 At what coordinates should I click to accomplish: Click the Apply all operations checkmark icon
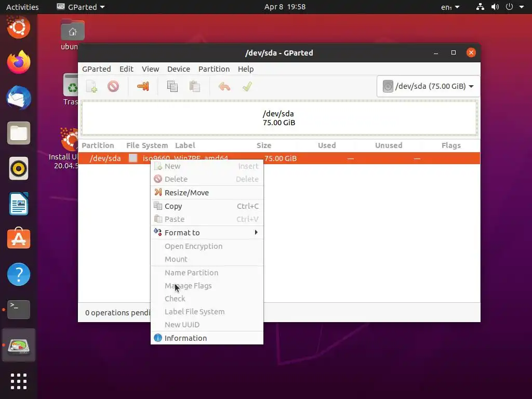point(247,87)
